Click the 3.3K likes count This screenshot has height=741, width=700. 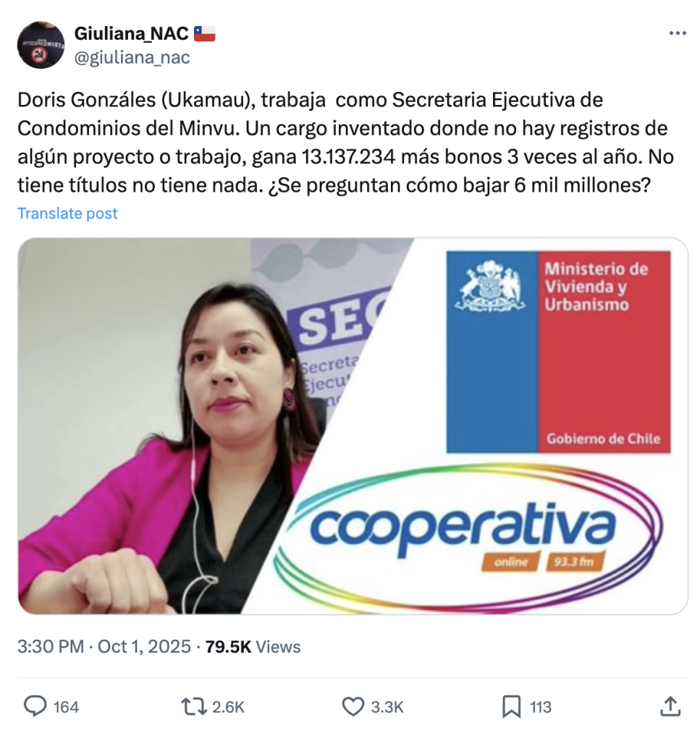click(387, 707)
